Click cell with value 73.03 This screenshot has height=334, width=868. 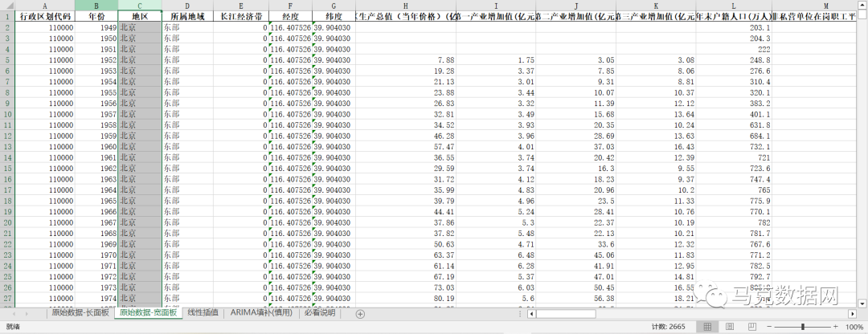coord(406,287)
